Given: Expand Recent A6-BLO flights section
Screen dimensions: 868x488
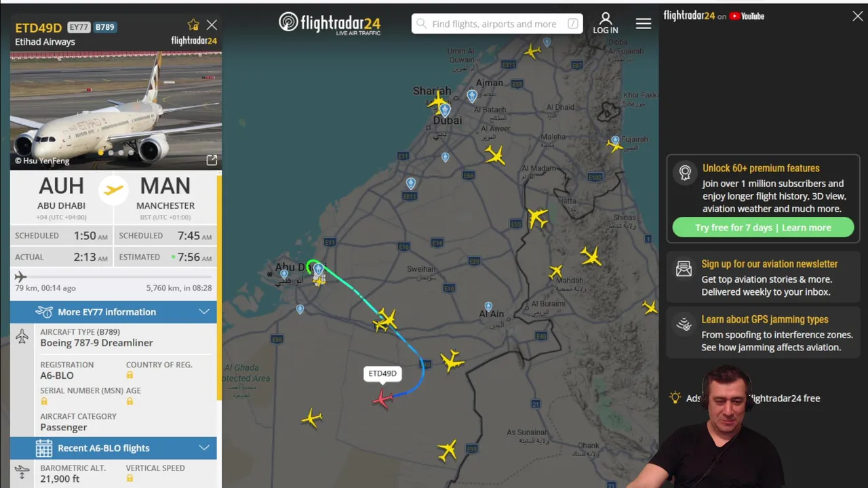Looking at the screenshot, I should tap(113, 448).
